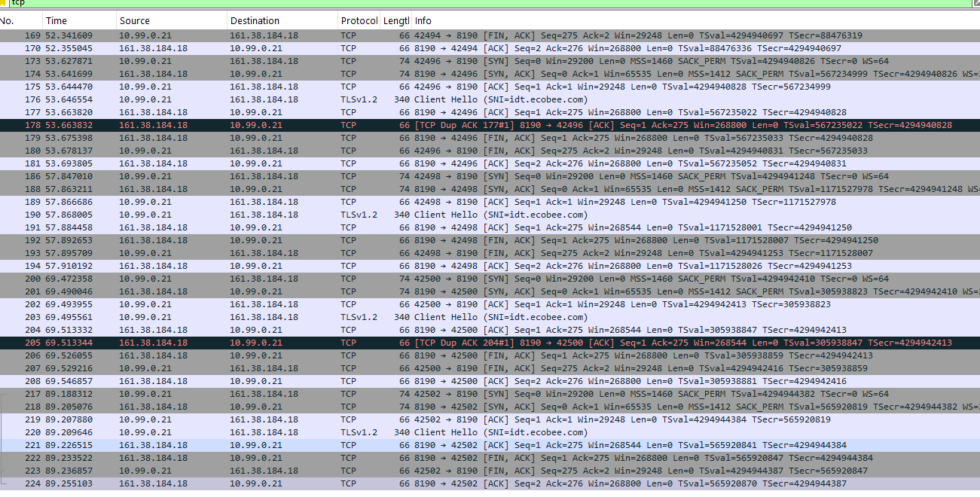980x497 pixels.
Task: Select packet number 223 row
Action: click(490, 471)
